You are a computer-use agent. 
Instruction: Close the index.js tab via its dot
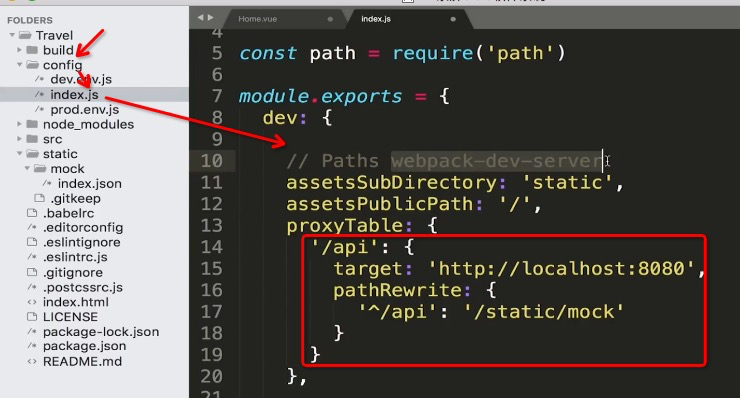(453, 19)
